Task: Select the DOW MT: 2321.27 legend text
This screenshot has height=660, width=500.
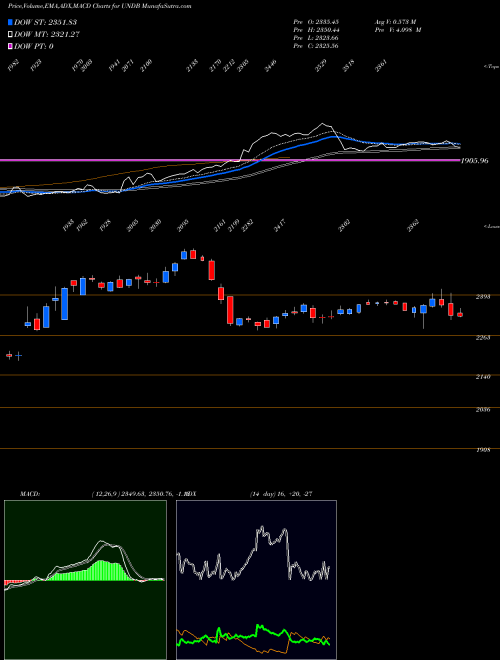Action: point(47,35)
